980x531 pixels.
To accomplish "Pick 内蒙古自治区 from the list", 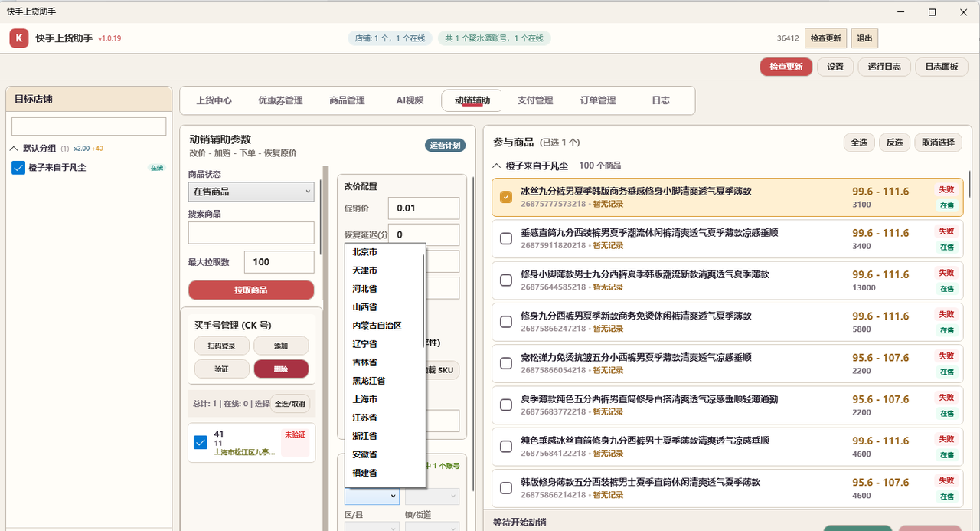I will coord(385,326).
